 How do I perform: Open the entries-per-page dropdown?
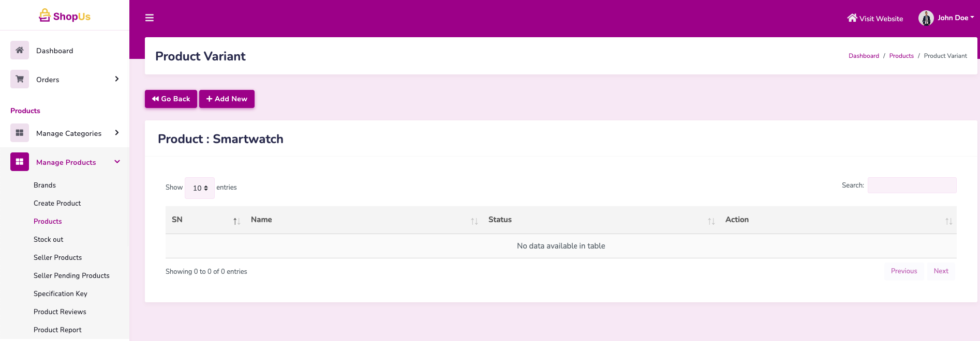point(200,188)
